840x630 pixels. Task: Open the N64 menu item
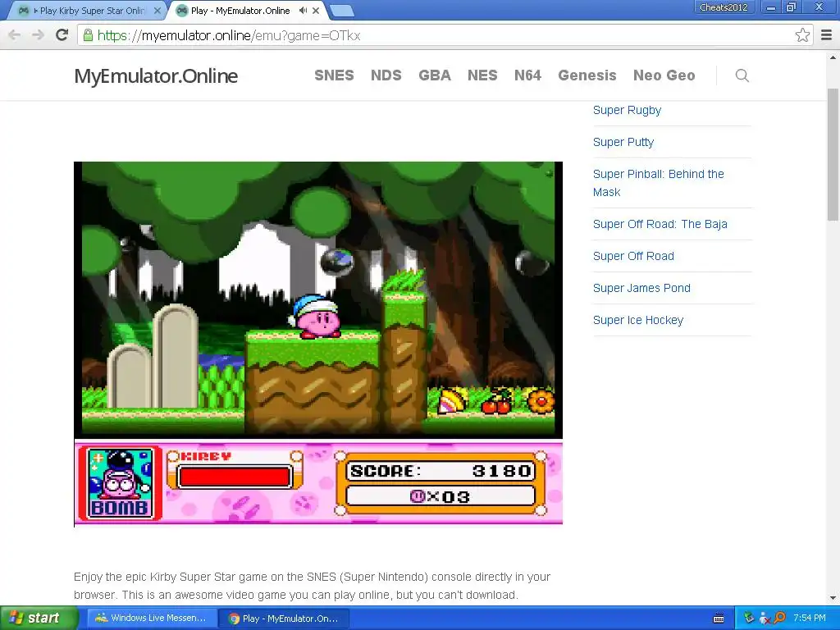pos(527,75)
